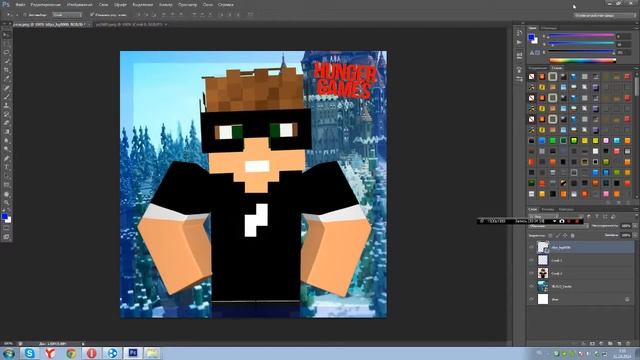
Task: Select the Blur tool
Action: 6,140
